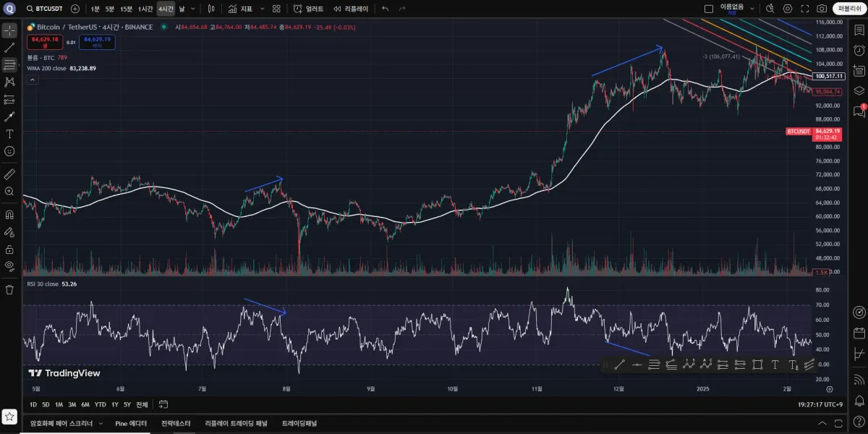Screen dimensions: 868x434
Task: Open the 전략테스터 tab
Action: point(176,423)
